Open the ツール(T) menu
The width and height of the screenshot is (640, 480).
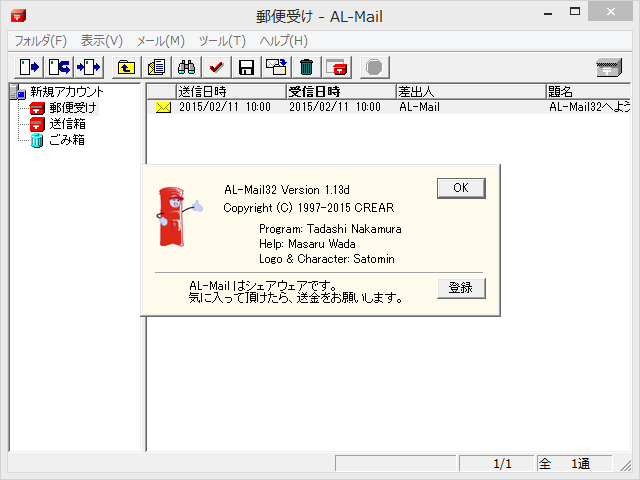(222, 41)
